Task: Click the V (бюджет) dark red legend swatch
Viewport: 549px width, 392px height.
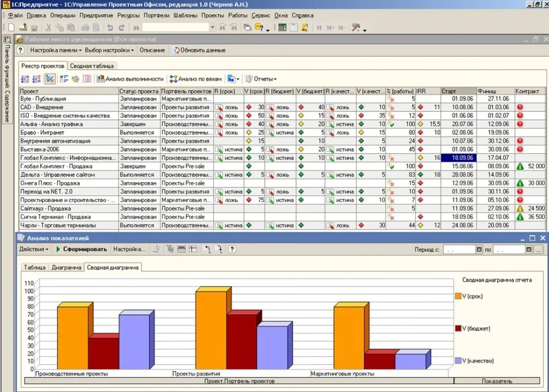Action: [458, 328]
